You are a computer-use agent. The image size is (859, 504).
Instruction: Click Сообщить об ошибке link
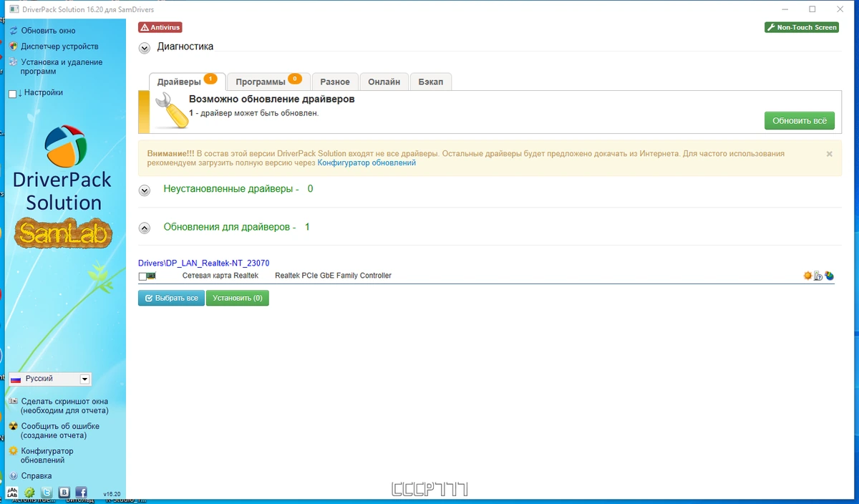(x=60, y=430)
